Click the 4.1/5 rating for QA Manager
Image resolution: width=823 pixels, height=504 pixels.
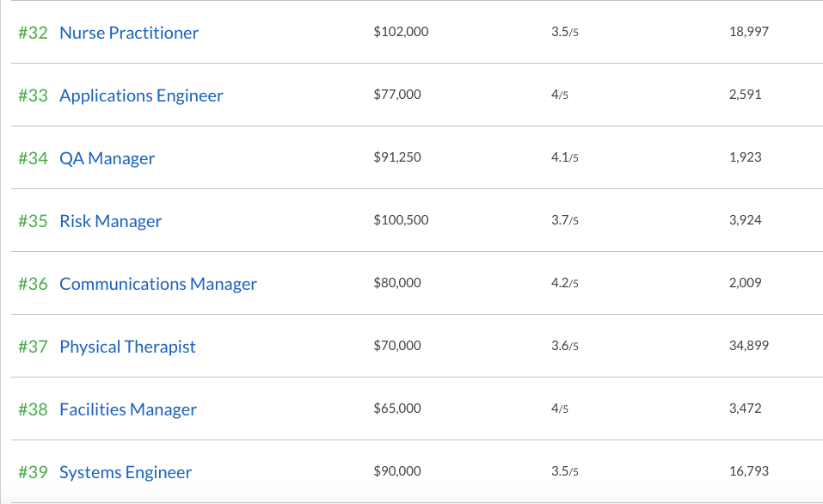pos(565,157)
